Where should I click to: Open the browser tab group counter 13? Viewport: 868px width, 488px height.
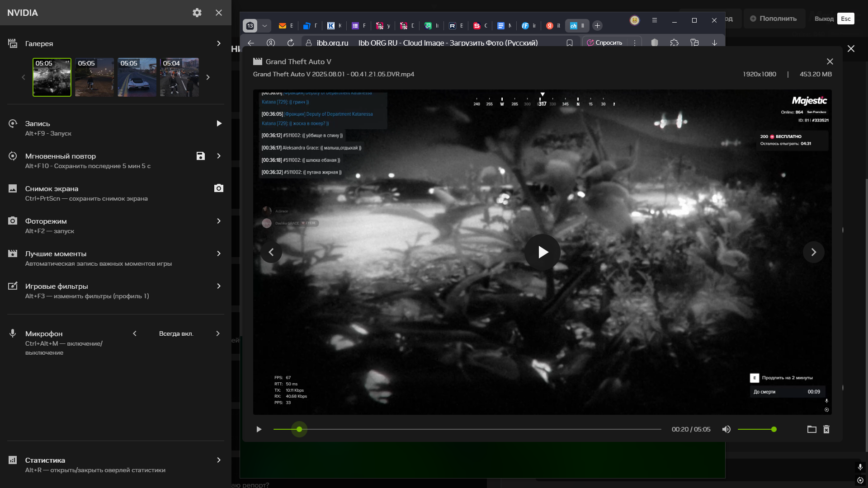coord(250,26)
